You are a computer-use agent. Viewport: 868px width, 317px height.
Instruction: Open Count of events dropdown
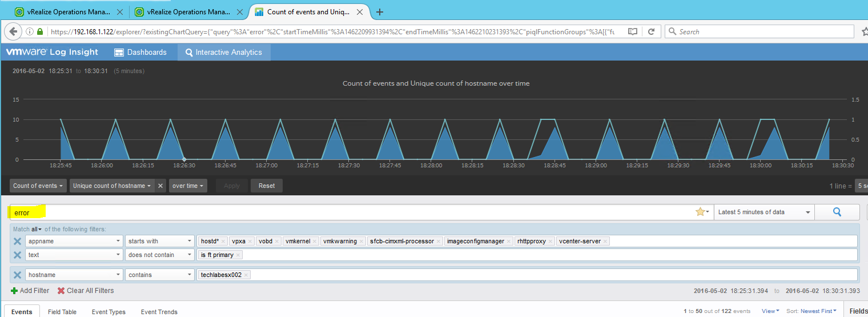coord(38,186)
